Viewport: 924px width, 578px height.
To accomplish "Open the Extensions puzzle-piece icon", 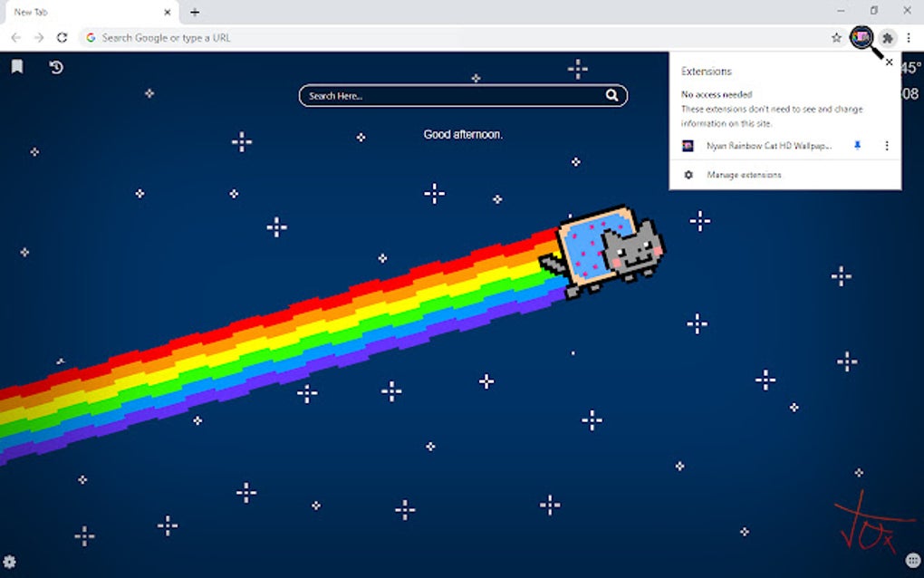I will tap(887, 38).
